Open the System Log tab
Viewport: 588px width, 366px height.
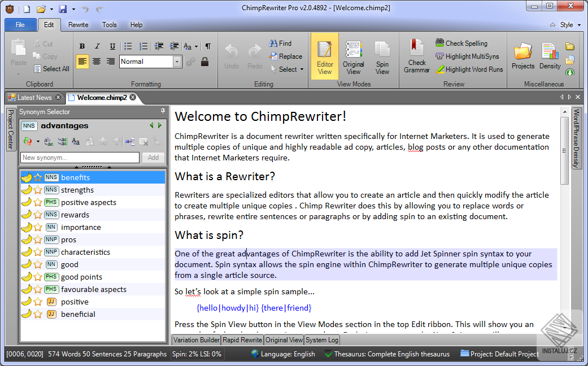click(322, 340)
